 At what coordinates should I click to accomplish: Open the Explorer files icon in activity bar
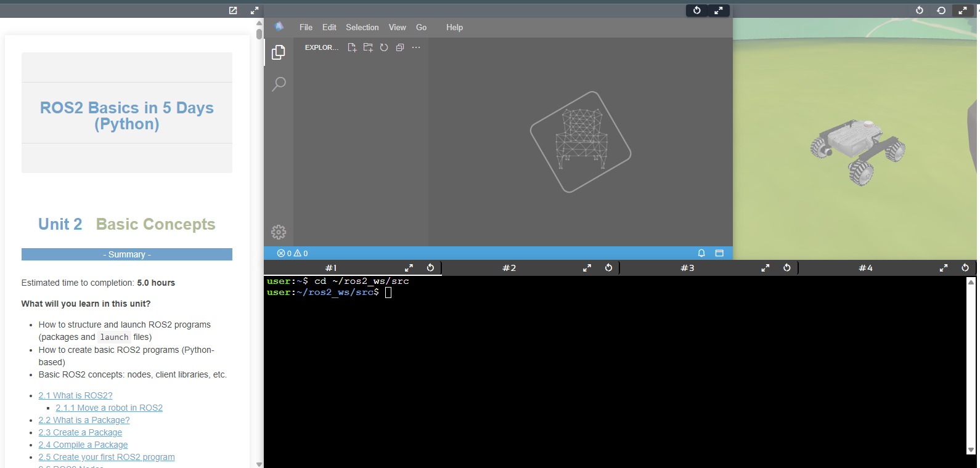(x=279, y=52)
